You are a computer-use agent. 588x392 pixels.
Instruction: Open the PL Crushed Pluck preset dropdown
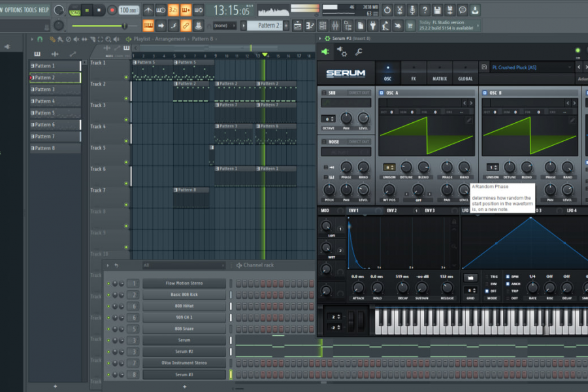[x=530, y=67]
